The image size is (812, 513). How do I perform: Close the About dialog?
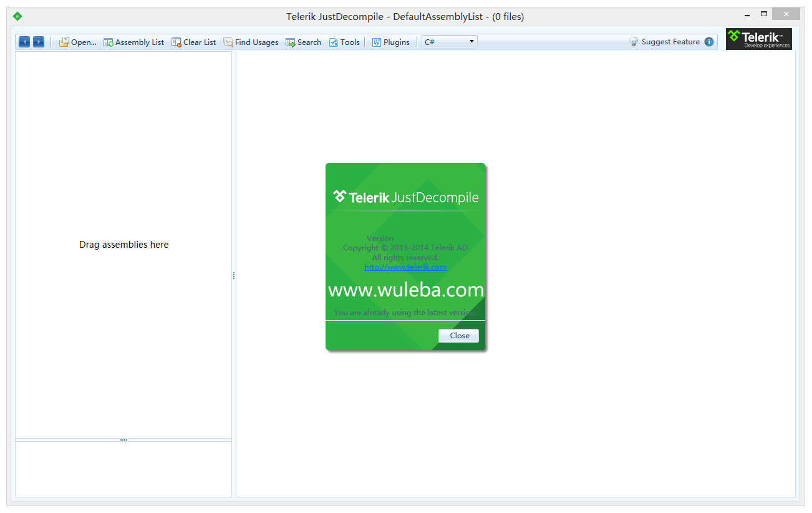(459, 336)
